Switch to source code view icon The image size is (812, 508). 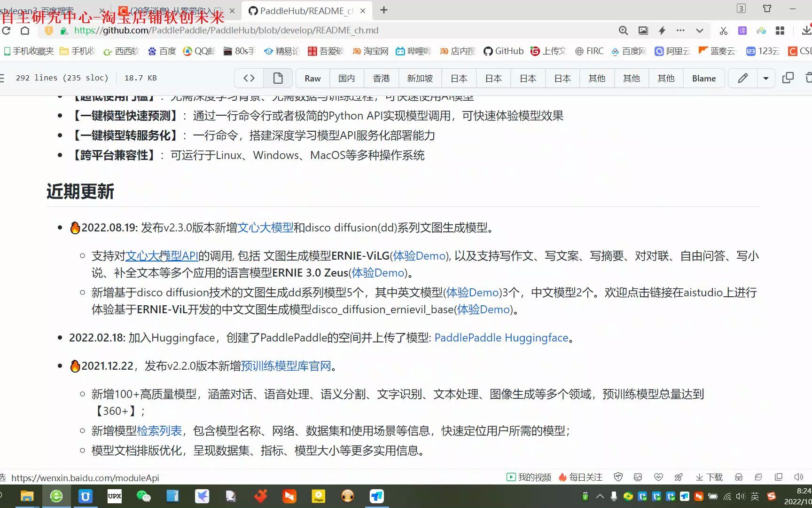click(x=249, y=78)
